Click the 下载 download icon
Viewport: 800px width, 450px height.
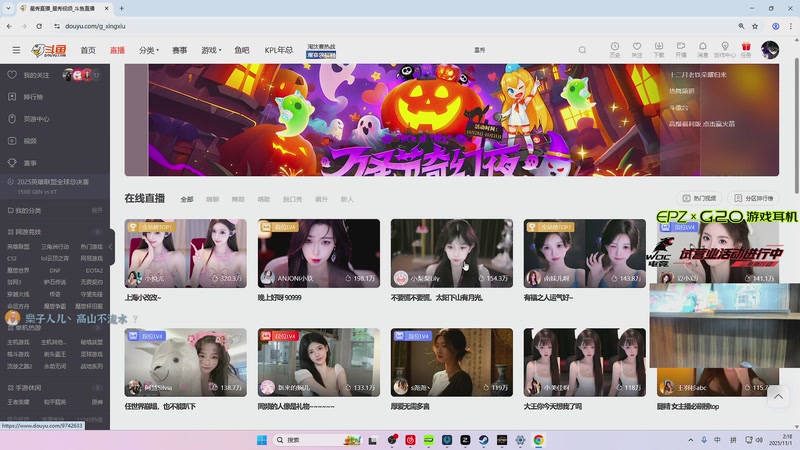[x=659, y=49]
